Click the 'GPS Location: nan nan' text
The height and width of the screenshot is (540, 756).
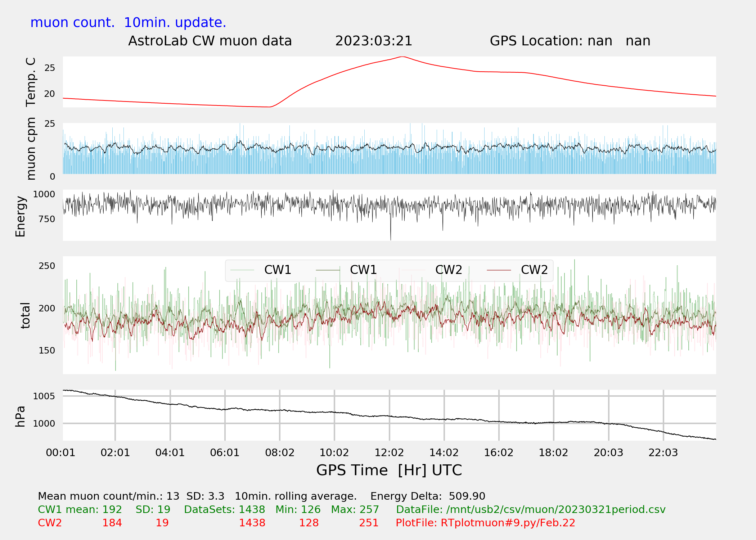pyautogui.click(x=570, y=41)
